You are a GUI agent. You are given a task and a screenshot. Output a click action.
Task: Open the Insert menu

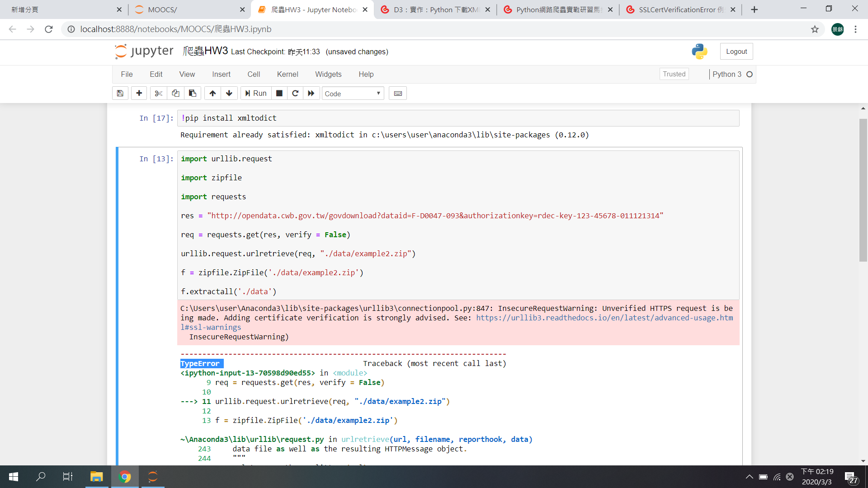point(221,74)
